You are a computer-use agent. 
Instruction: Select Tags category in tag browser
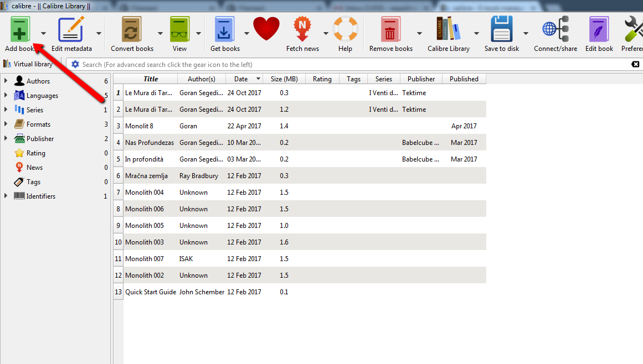pyautogui.click(x=33, y=181)
